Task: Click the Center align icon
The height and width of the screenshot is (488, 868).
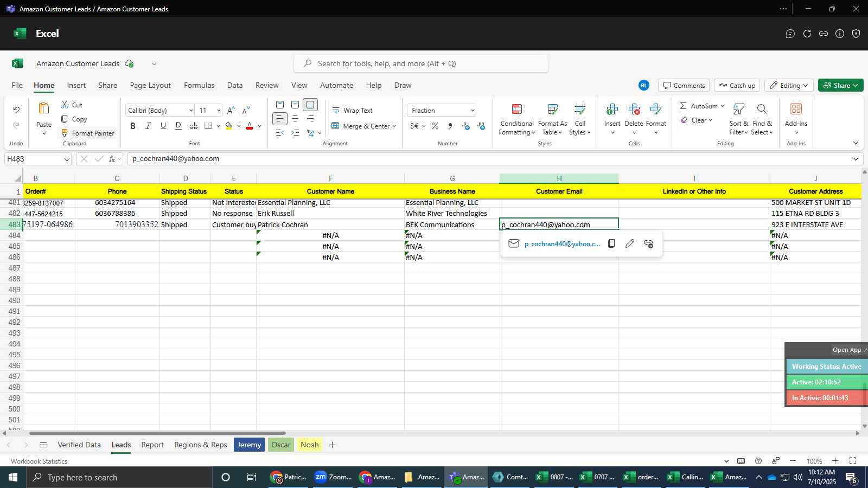Action: [x=295, y=118]
